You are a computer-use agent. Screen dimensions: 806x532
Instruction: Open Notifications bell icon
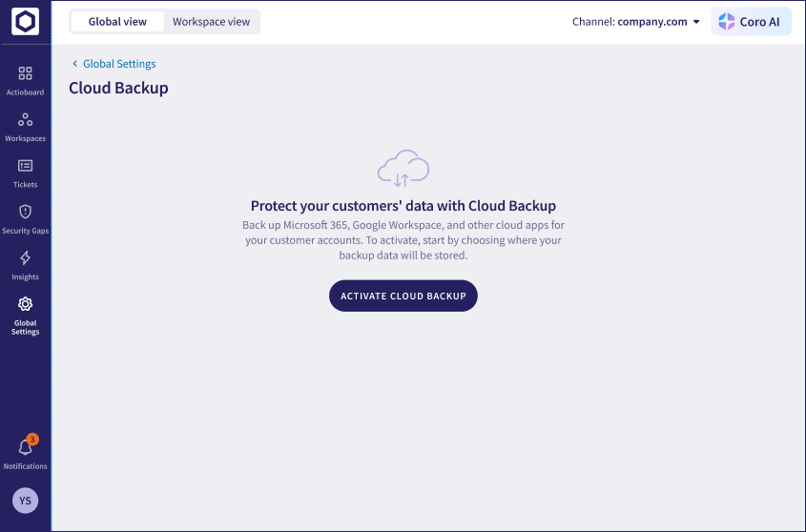click(25, 447)
